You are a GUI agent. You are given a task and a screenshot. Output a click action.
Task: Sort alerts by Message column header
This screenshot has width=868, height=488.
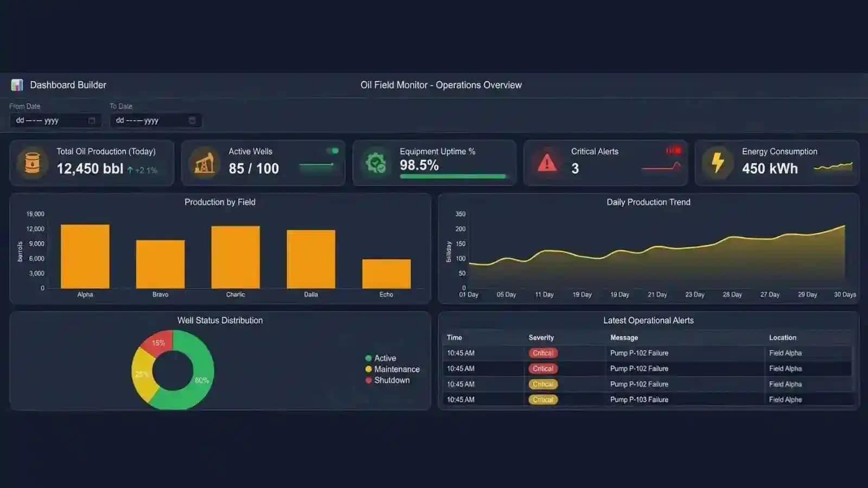[624, 337]
